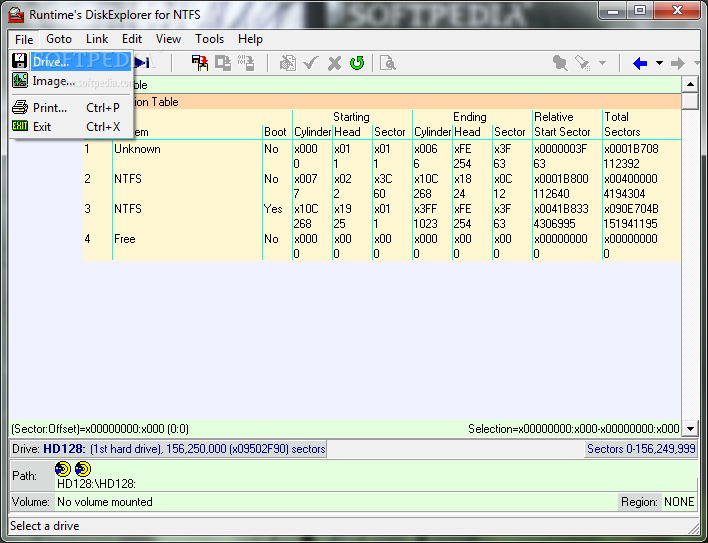Click the greyed X discard icon
The image size is (708, 543).
tap(334, 63)
